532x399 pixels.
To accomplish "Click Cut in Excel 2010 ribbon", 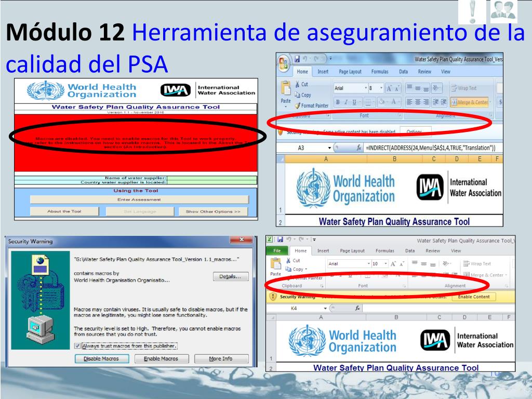I will coord(293,261).
